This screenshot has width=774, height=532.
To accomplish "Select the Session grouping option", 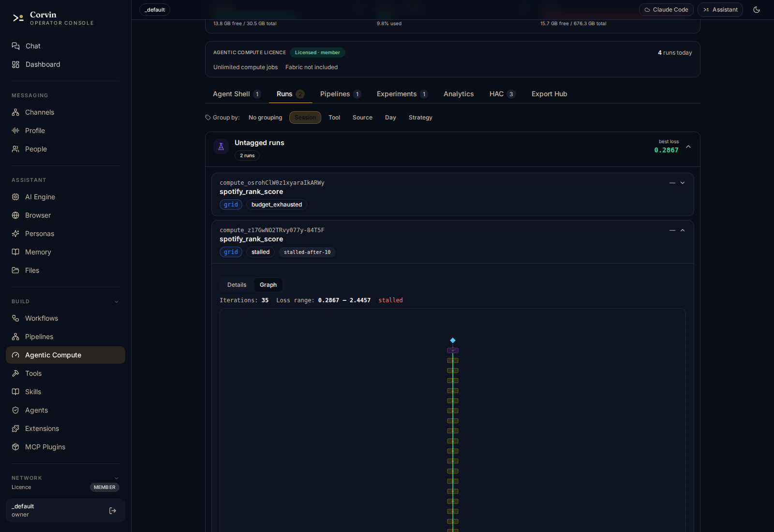I will click(x=305, y=118).
